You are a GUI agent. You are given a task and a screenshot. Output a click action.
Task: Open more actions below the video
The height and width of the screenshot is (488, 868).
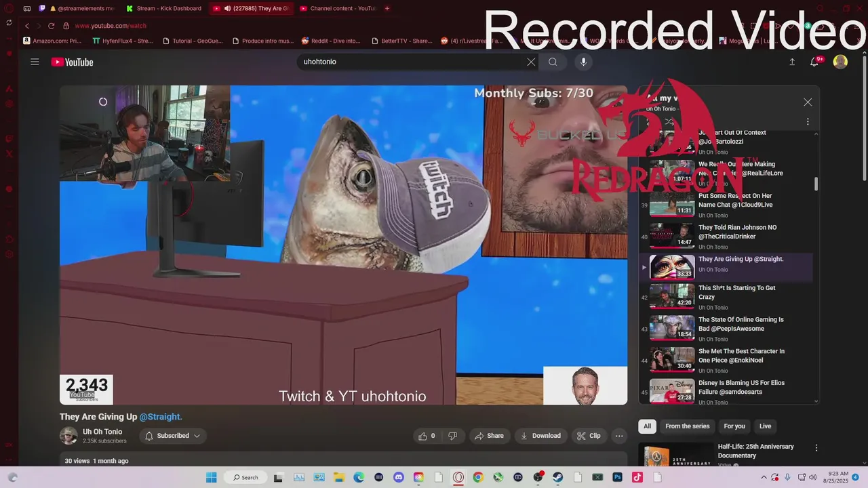click(x=618, y=436)
